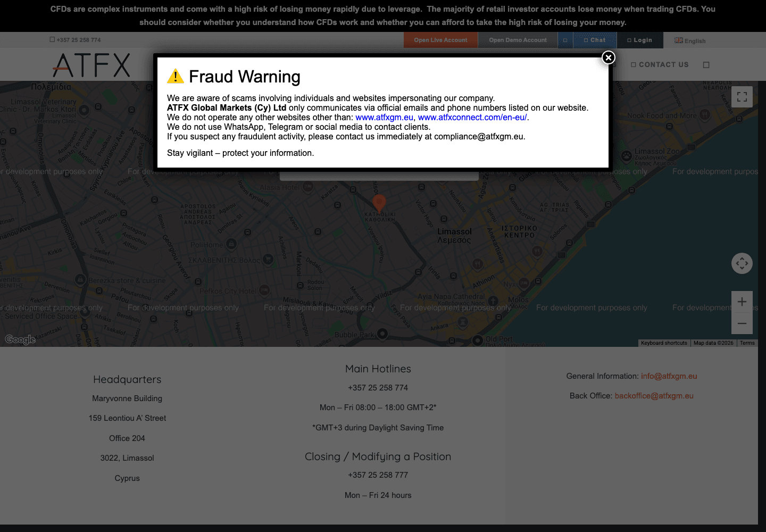
Task: Click the ATFX logo
Action: click(91, 65)
